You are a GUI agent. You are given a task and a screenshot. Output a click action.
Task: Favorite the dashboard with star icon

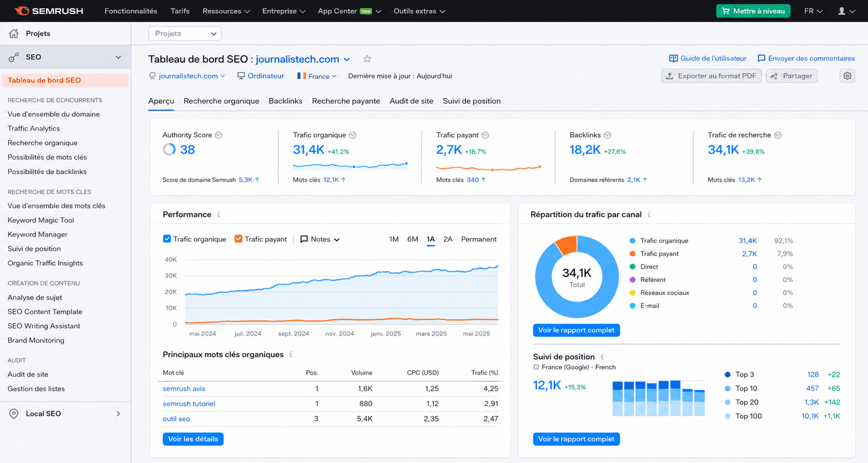point(367,59)
